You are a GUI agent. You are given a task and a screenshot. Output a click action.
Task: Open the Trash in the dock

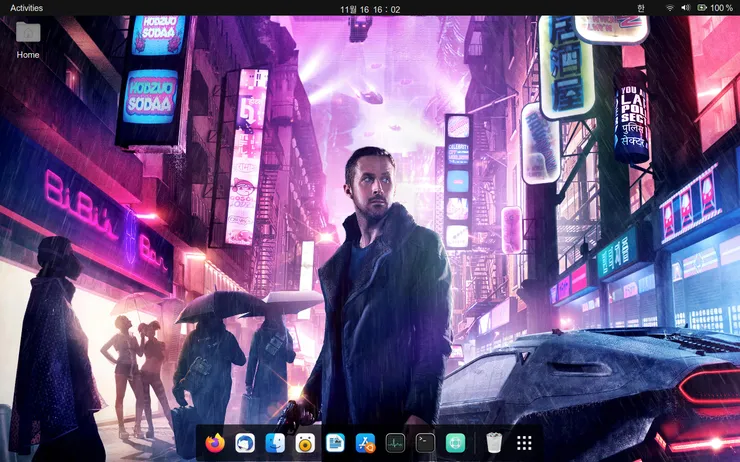[x=494, y=443]
